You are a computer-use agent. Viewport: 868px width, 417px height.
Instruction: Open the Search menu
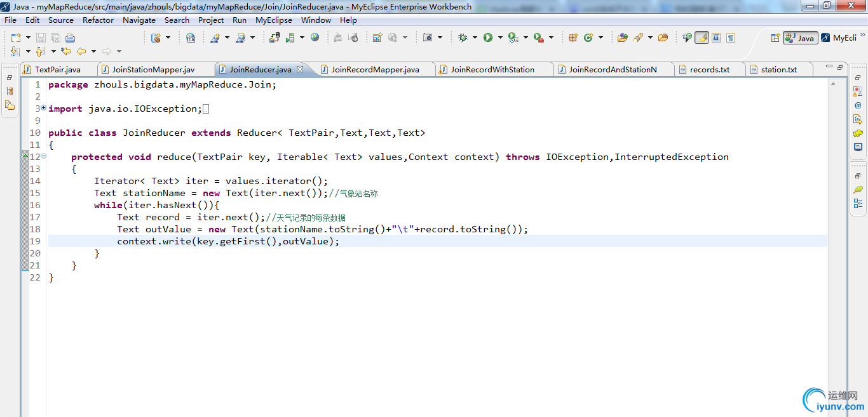point(177,20)
